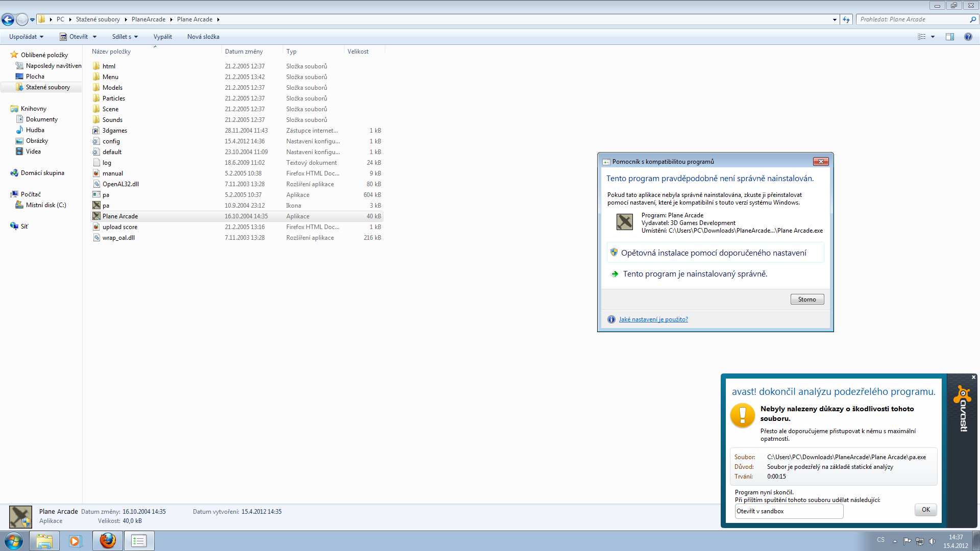Image resolution: width=980 pixels, height=551 pixels.
Task: Select Stažené soubory in sidebar
Action: pos(47,87)
